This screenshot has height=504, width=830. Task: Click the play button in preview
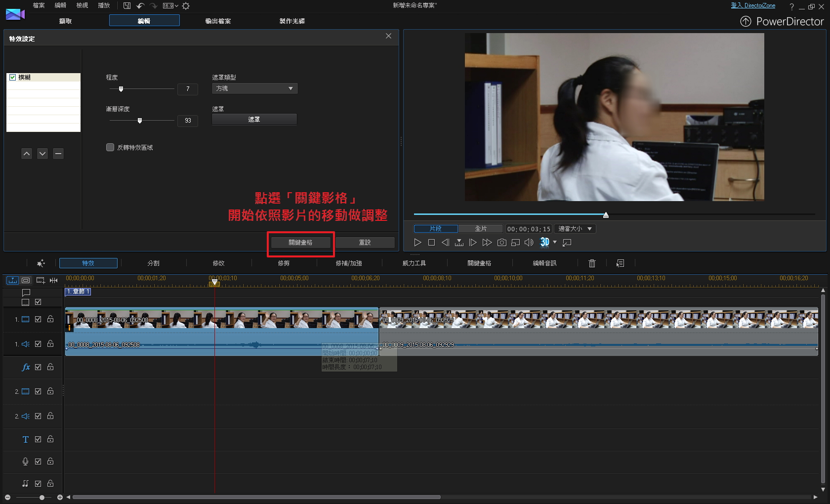(x=417, y=243)
